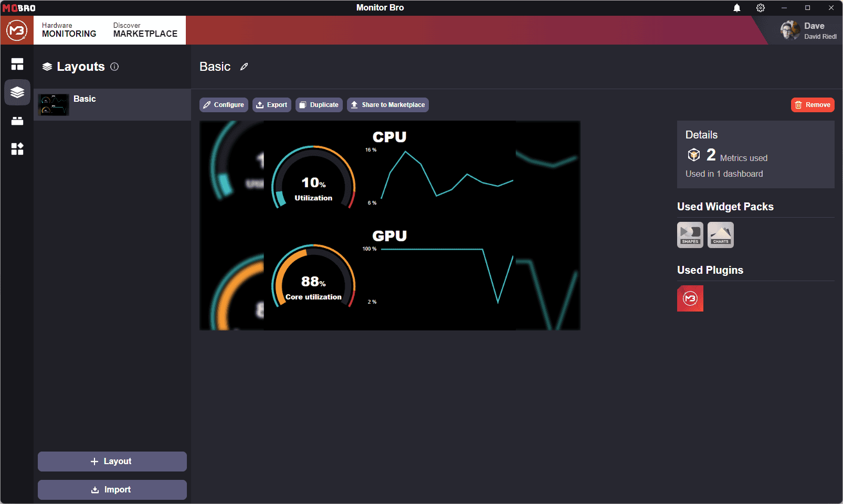Viewport: 843px width, 504px height.
Task: Click Dave's profile avatar
Action: [790, 30]
